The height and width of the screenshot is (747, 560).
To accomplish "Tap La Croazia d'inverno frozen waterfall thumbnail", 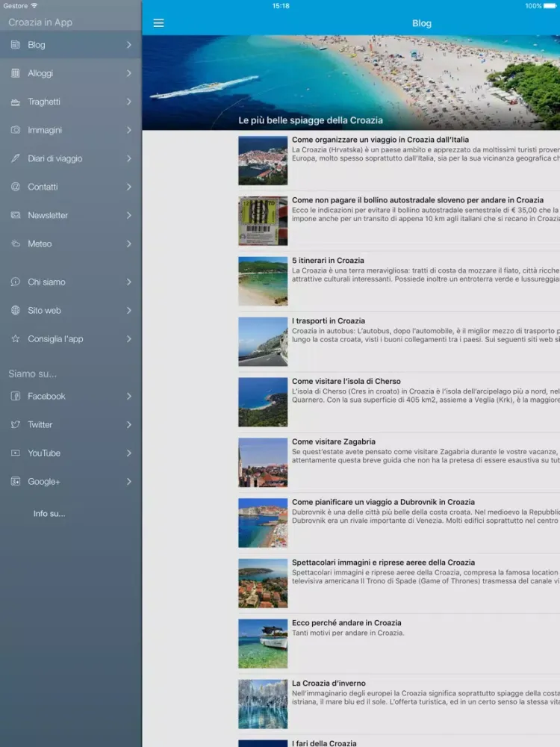I will point(263,704).
